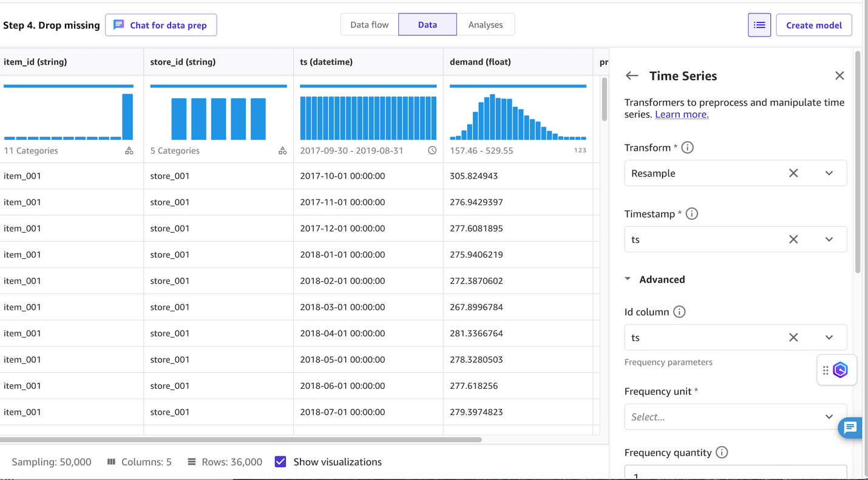Click the clock icon on the ts column

432,150
